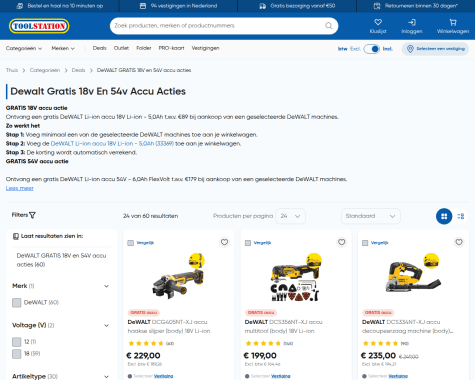This screenshot has width=475, height=380.
Task: Collapse the Merk filter section
Action: (x=106, y=286)
